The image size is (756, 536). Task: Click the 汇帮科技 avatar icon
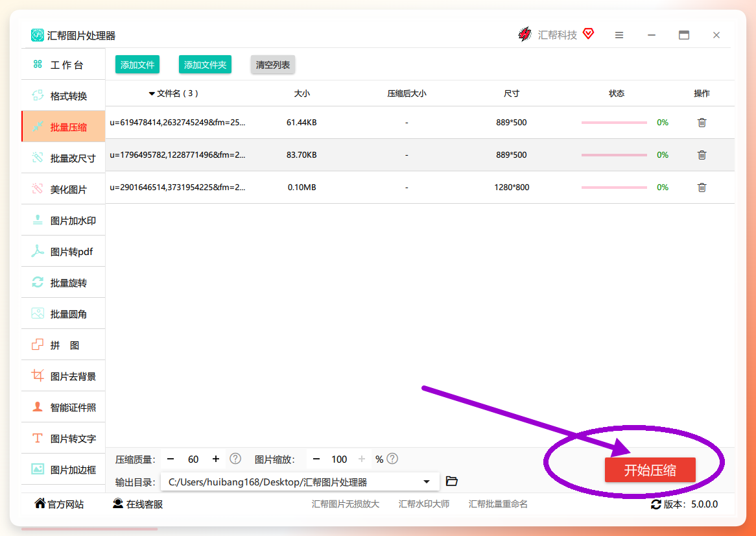pyautogui.click(x=525, y=34)
